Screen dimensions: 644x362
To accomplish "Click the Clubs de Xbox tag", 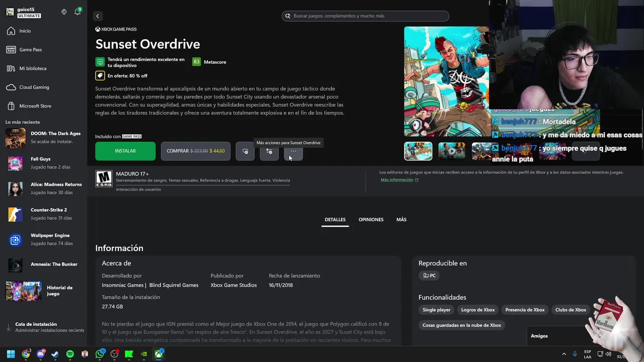I will [x=571, y=310].
